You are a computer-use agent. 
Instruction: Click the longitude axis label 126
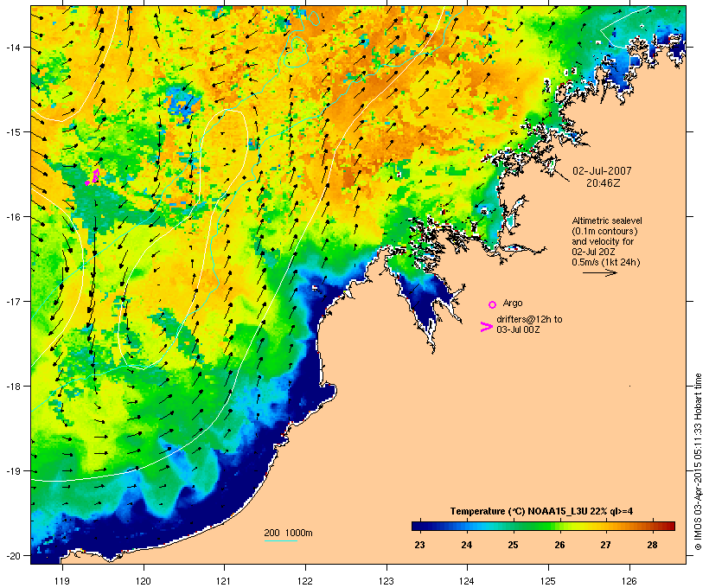pos(629,581)
